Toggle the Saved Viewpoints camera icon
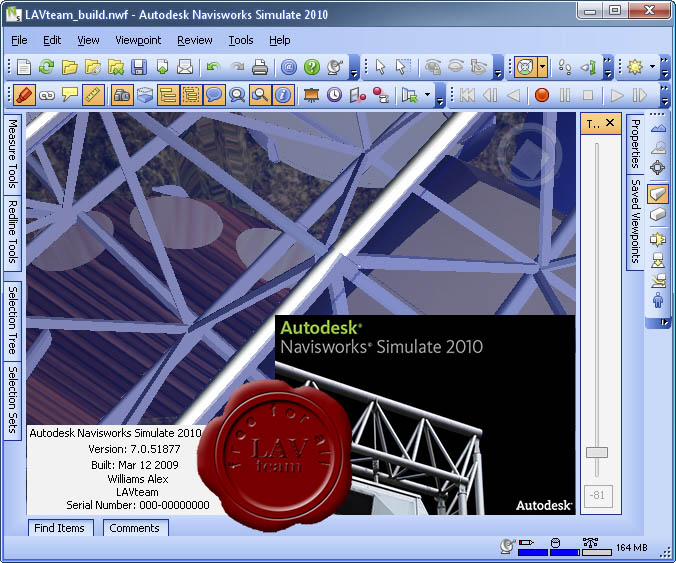This screenshot has width=676, height=563. coord(122,95)
